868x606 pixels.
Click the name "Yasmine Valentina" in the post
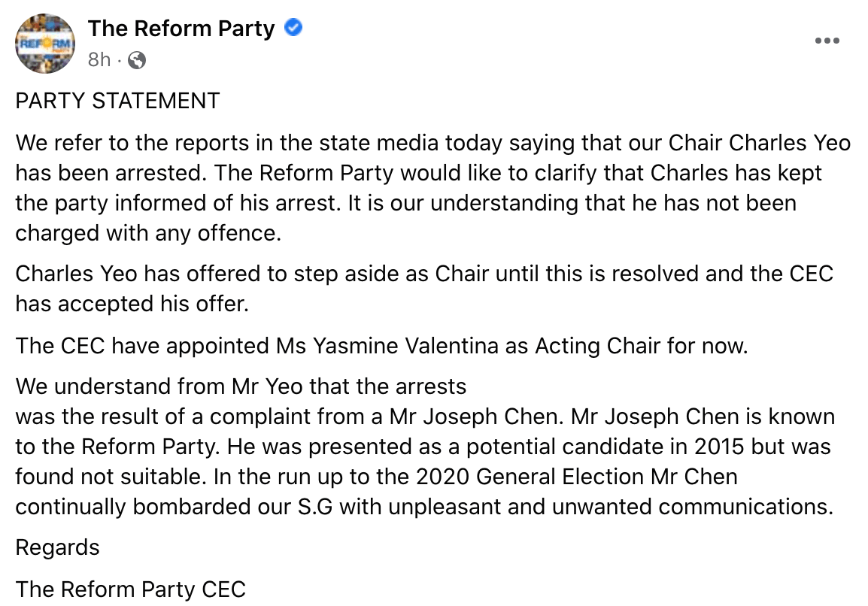(399, 345)
